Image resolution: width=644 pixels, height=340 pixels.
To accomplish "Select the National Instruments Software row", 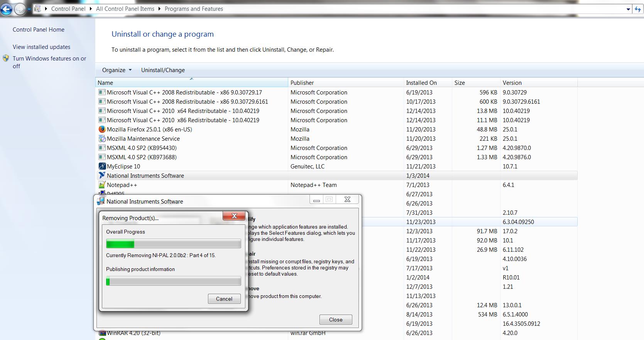I will [336, 176].
